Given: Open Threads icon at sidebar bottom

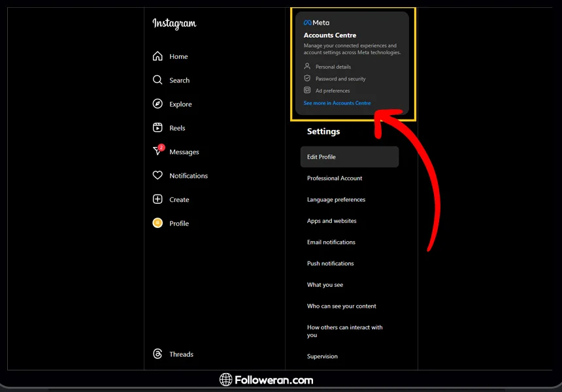Looking at the screenshot, I should [157, 354].
